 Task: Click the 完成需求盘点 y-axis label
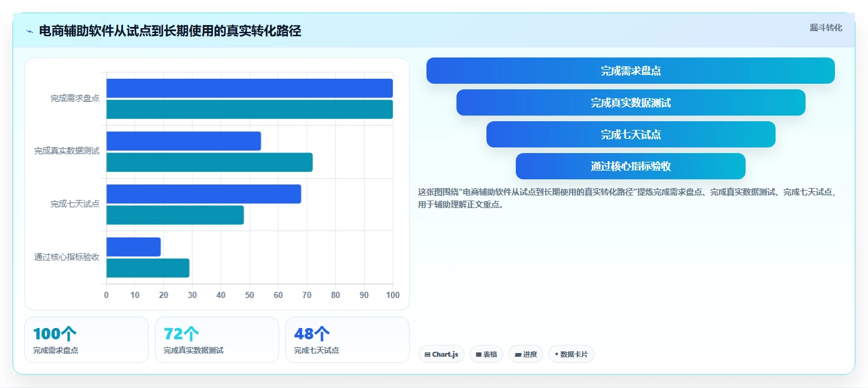(75, 98)
